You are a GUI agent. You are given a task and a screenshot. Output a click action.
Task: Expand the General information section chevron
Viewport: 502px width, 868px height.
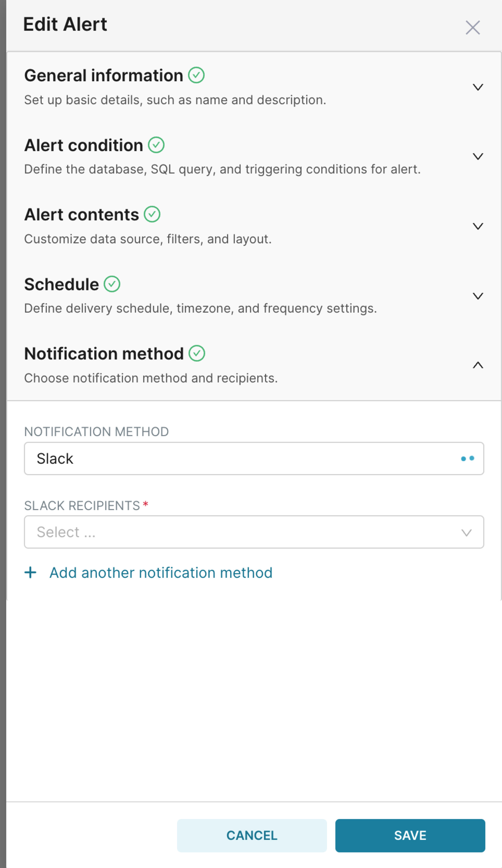[478, 87]
